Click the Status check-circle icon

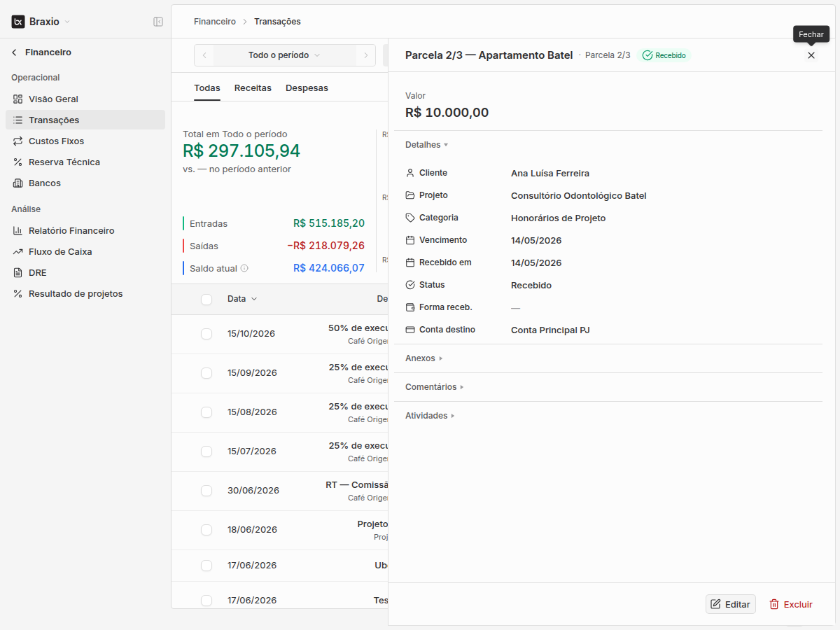point(410,285)
